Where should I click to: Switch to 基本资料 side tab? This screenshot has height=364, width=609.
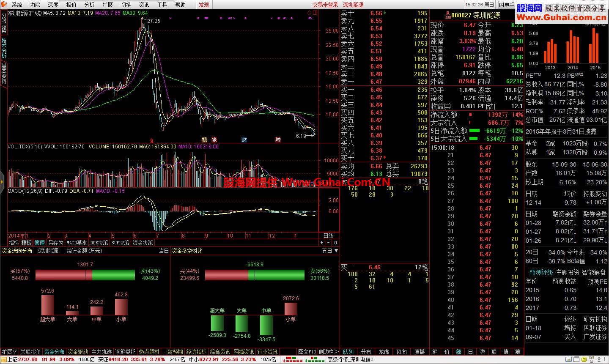(4, 74)
